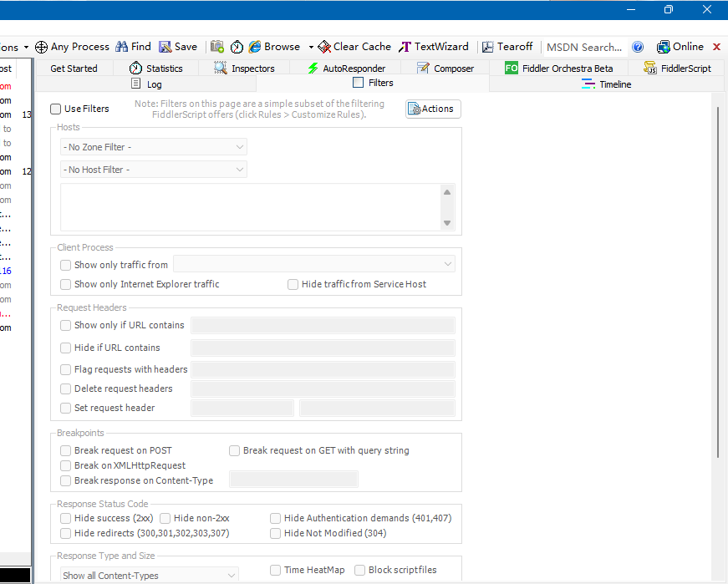Viewport: 728px width, 584px height.
Task: Open the FiddlerScript tab
Action: [677, 69]
